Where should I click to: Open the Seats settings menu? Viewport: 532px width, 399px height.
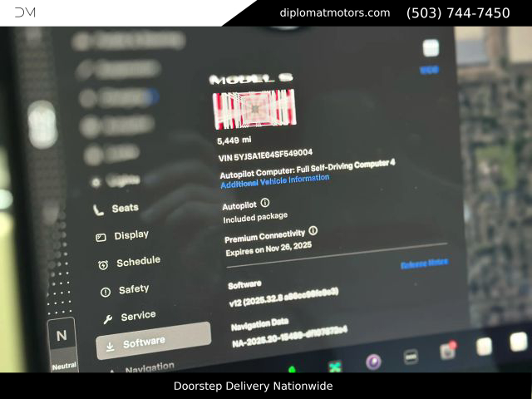tap(116, 209)
